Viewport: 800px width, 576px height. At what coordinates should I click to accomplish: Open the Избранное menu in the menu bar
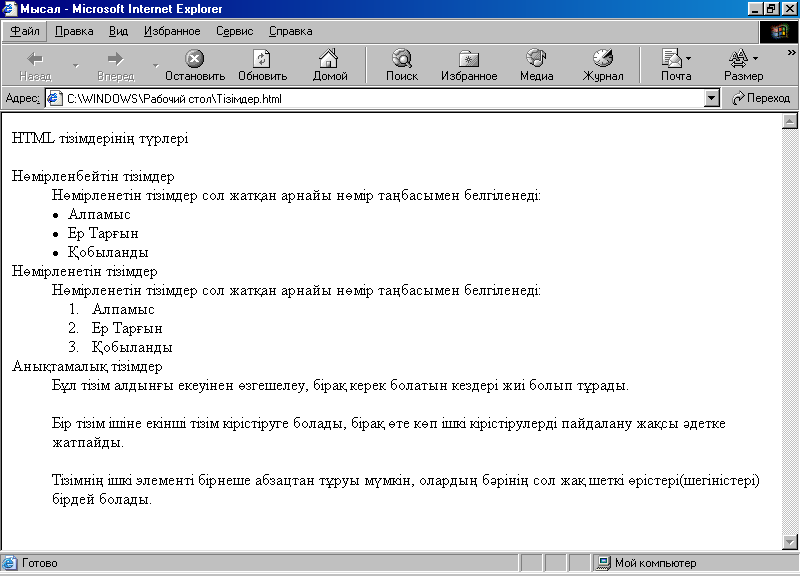pyautogui.click(x=172, y=31)
